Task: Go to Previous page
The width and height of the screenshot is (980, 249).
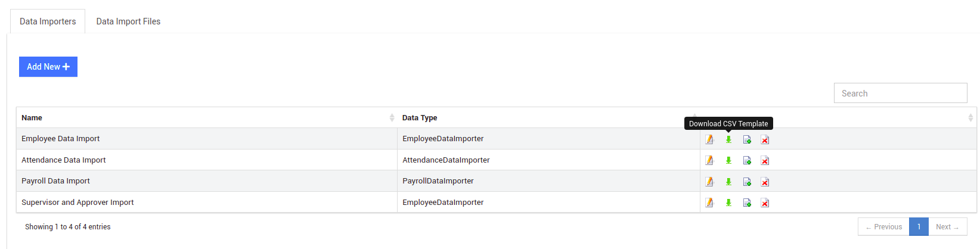Action: (883, 227)
